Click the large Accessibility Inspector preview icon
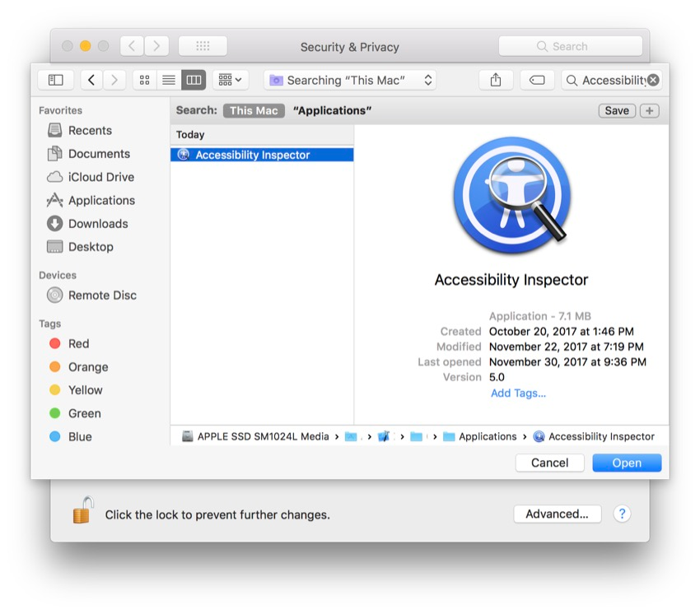 coord(511,195)
